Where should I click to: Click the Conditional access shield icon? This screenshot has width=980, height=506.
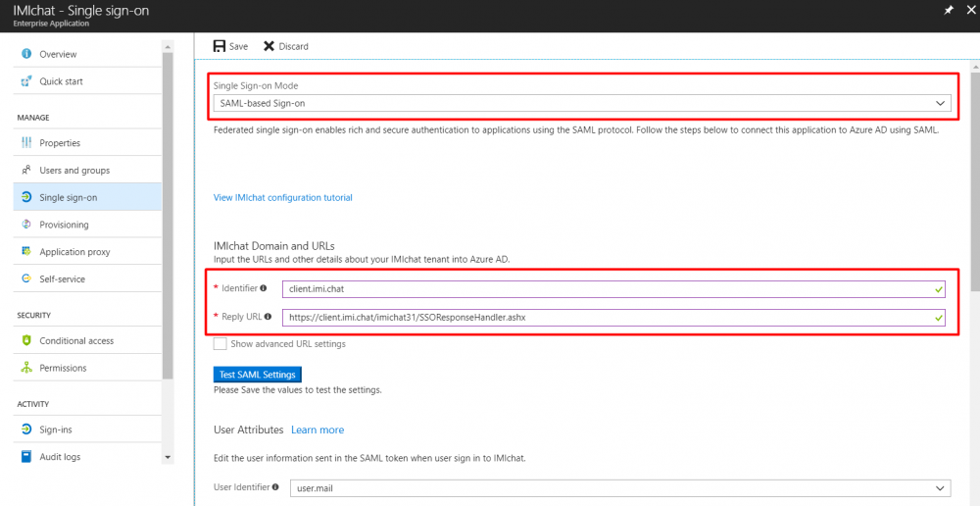(x=26, y=341)
